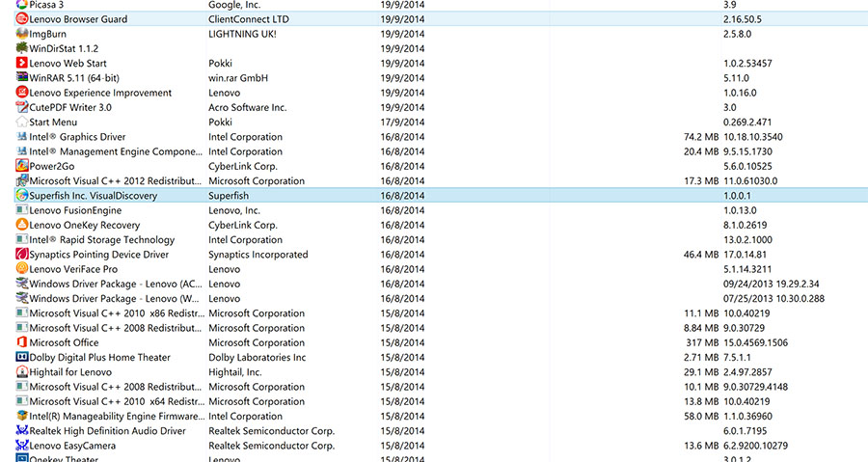Viewport: 868px width, 462px height.
Task: Click version 6.0.1.7195
Action: pyautogui.click(x=746, y=431)
